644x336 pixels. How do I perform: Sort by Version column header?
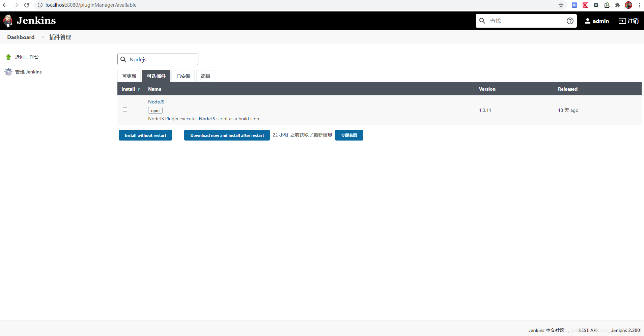[x=487, y=89]
